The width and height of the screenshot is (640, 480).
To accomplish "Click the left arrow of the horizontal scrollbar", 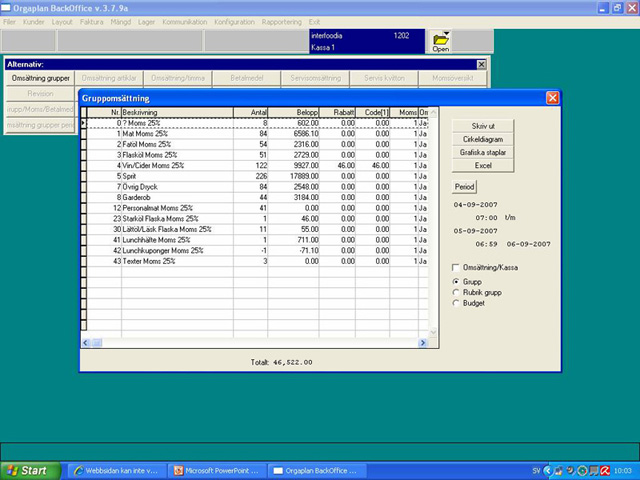I will [x=86, y=343].
